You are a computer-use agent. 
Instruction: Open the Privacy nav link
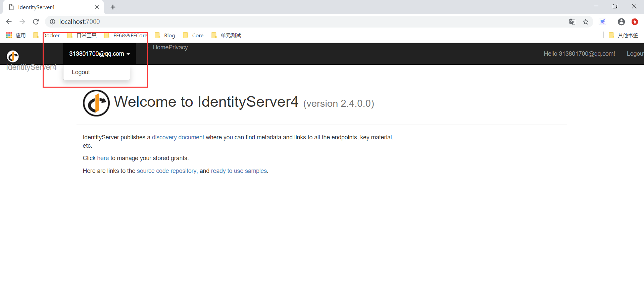(178, 47)
